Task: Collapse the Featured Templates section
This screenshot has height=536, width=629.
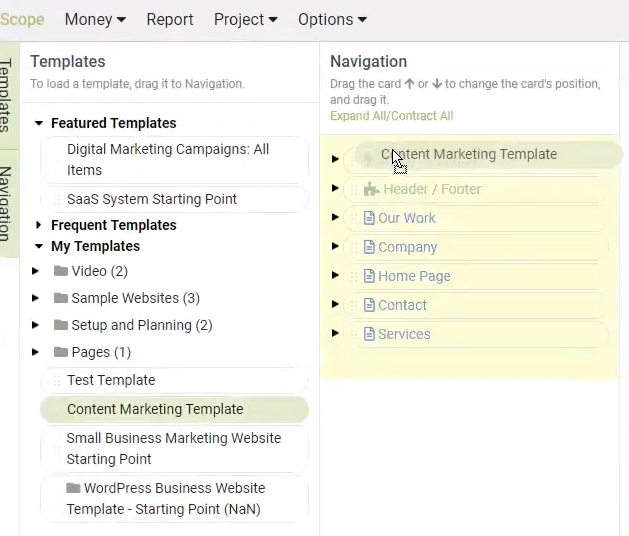Action: (39, 123)
